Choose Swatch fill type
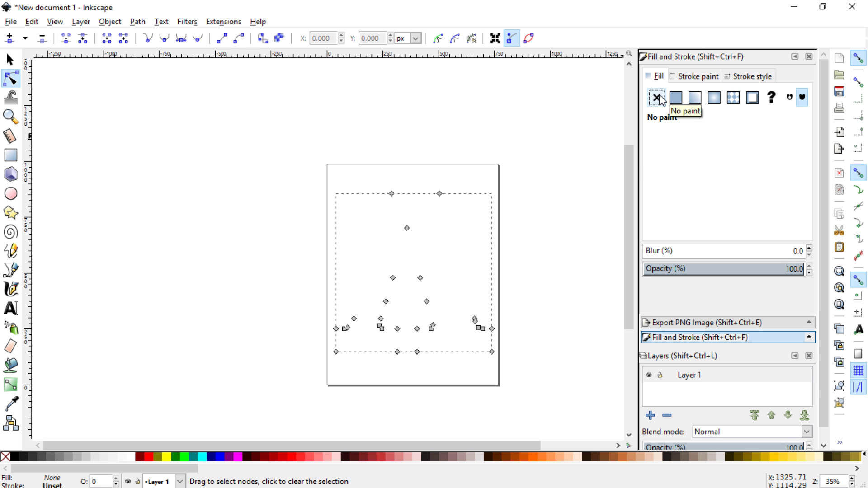 click(752, 97)
